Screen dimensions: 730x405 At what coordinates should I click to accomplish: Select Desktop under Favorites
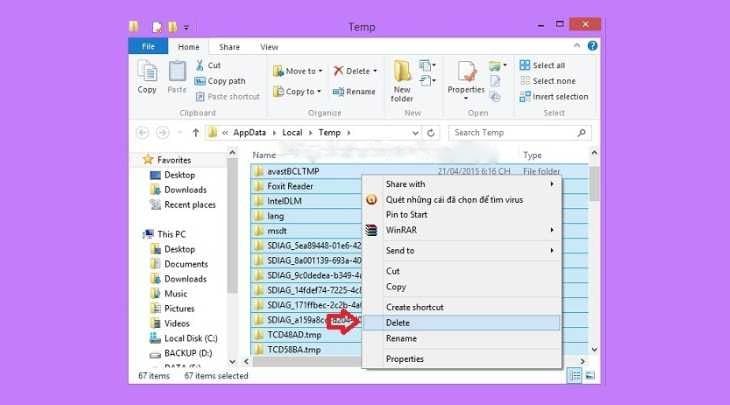179,175
